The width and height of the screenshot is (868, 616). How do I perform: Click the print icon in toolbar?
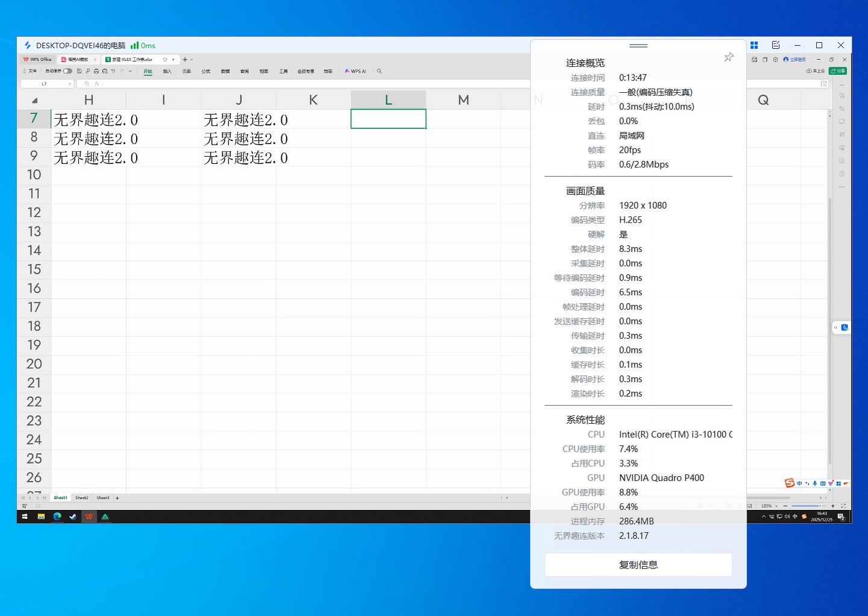[96, 71]
